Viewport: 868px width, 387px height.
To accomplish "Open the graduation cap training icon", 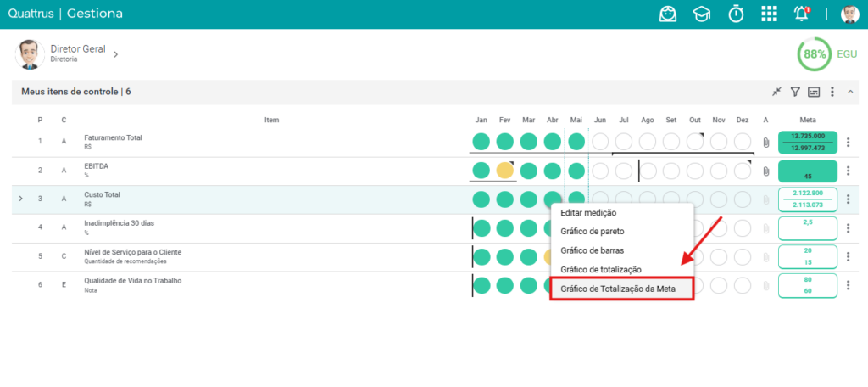I will tap(701, 14).
